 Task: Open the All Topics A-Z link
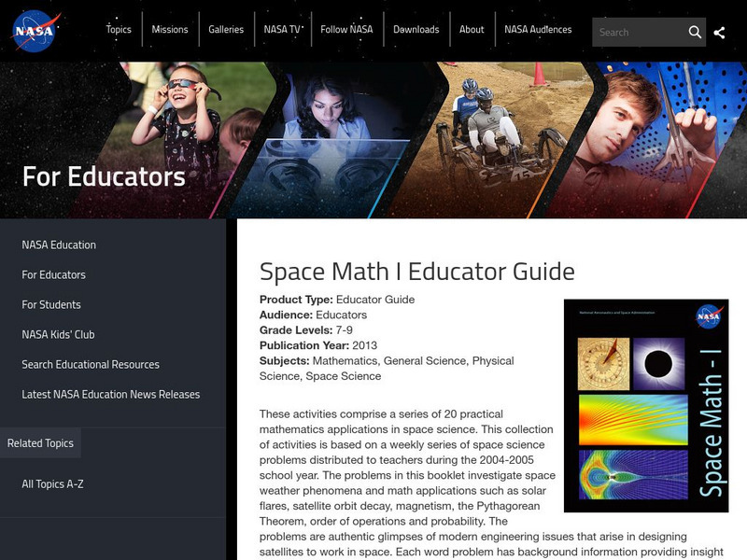pos(52,484)
